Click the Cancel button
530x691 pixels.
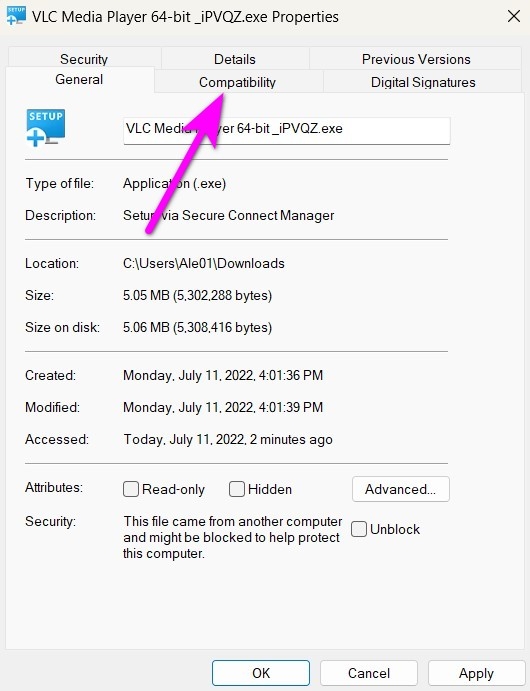(369, 673)
